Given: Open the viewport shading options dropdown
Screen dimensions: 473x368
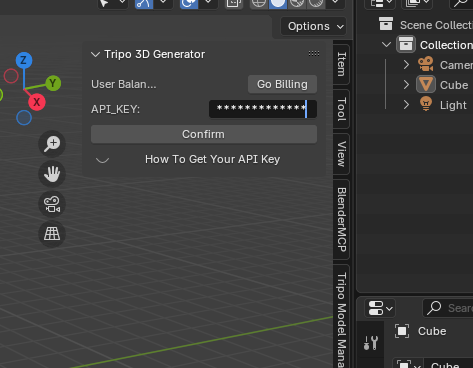Looking at the screenshot, I should point(335,4).
